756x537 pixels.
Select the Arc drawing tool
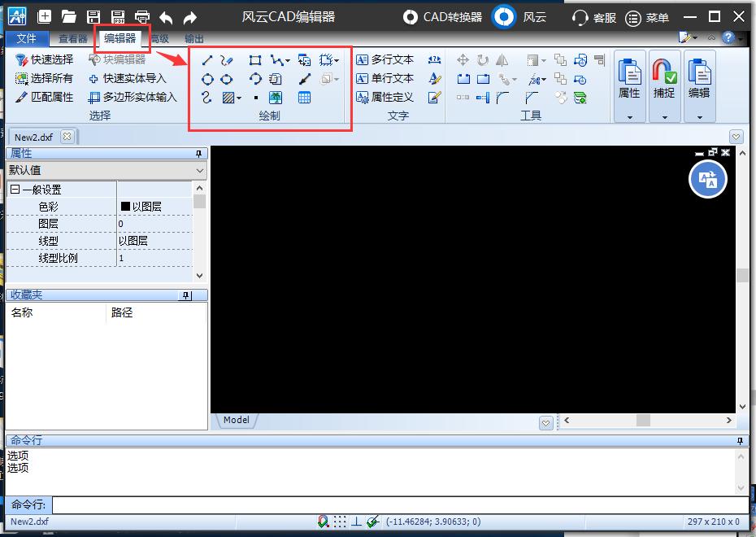(x=255, y=79)
